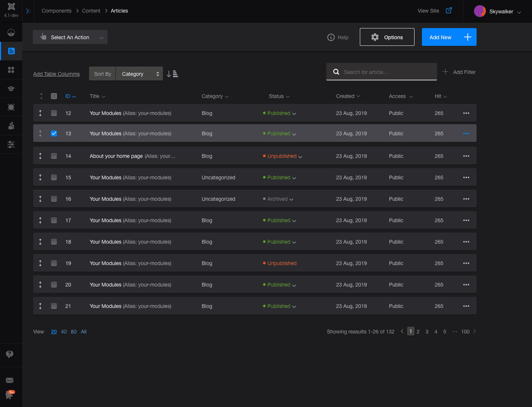Open the help question bubble sidebar icon
This screenshot has width=532, height=407.
10,355
